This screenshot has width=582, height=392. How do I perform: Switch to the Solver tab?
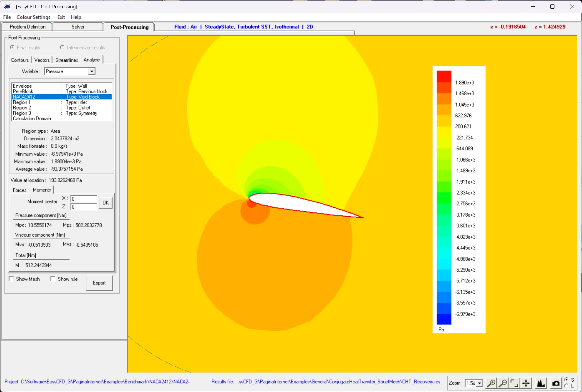[x=78, y=27]
